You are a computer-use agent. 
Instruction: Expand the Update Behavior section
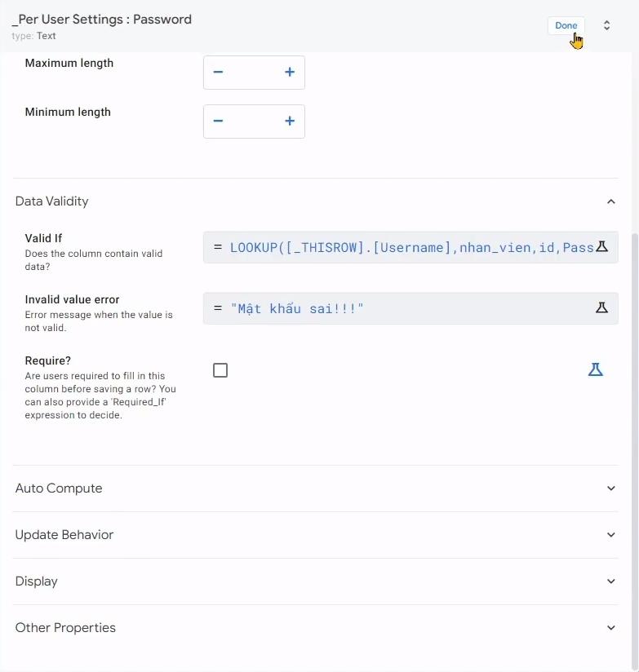pos(611,534)
